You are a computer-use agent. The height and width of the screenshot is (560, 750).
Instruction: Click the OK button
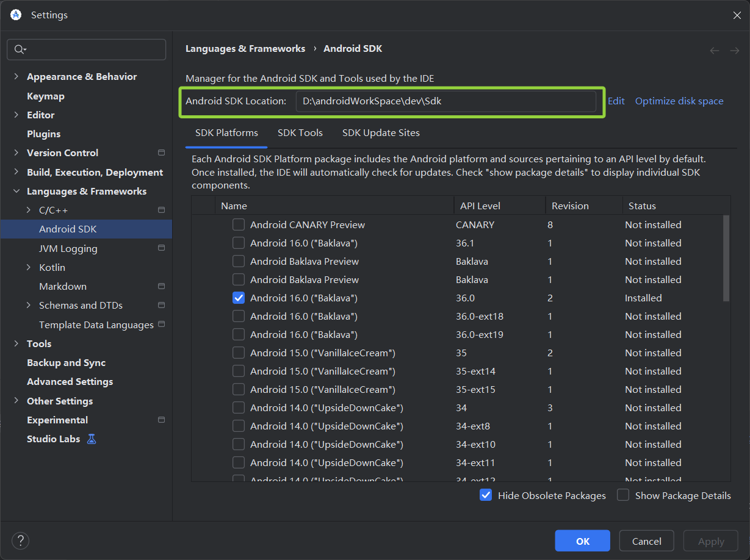(x=583, y=541)
